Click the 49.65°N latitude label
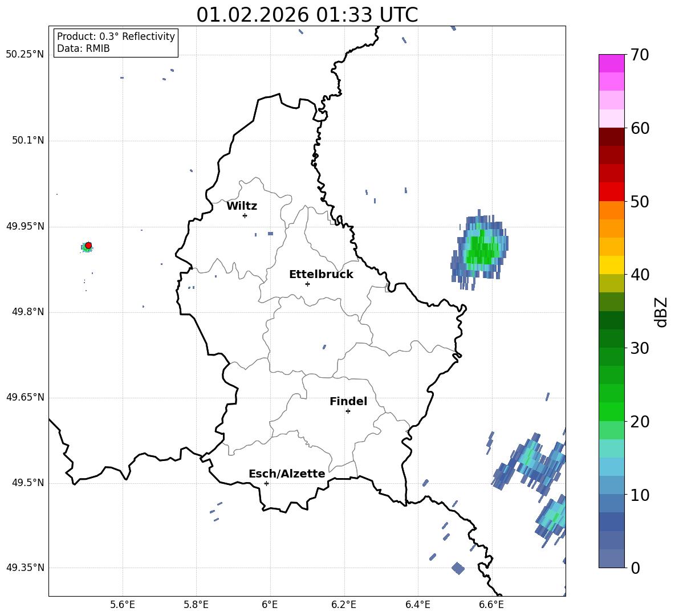675x616 pixels. pyautogui.click(x=25, y=397)
